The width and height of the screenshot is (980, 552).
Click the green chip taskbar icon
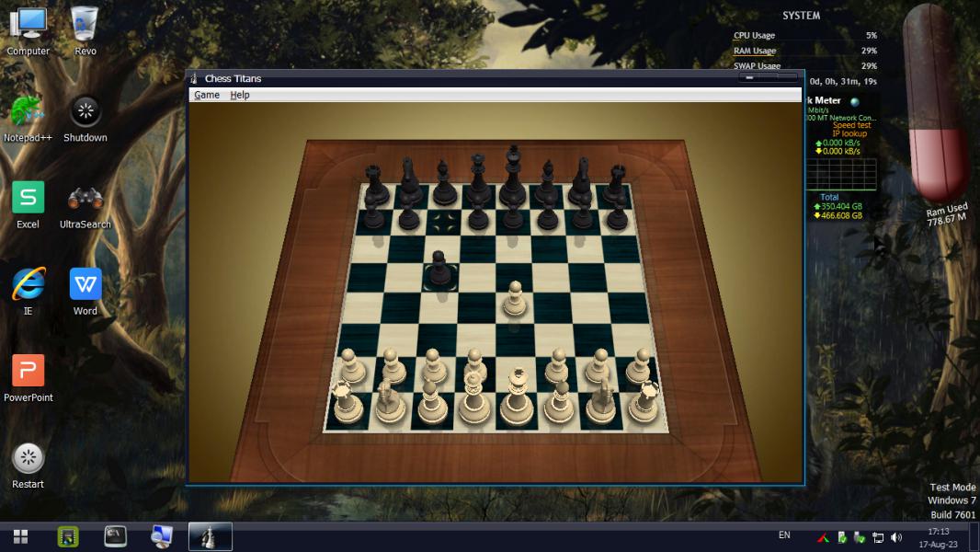[x=67, y=536]
